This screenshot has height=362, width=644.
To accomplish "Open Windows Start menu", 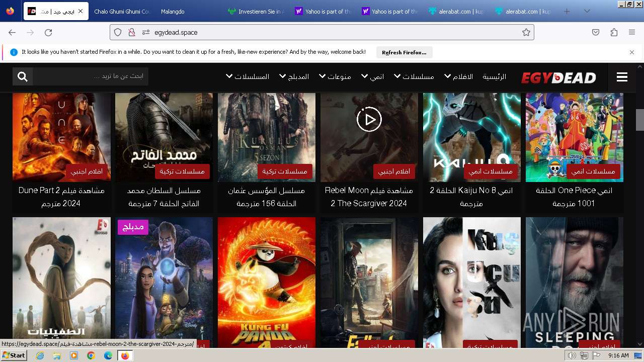I will (14, 355).
